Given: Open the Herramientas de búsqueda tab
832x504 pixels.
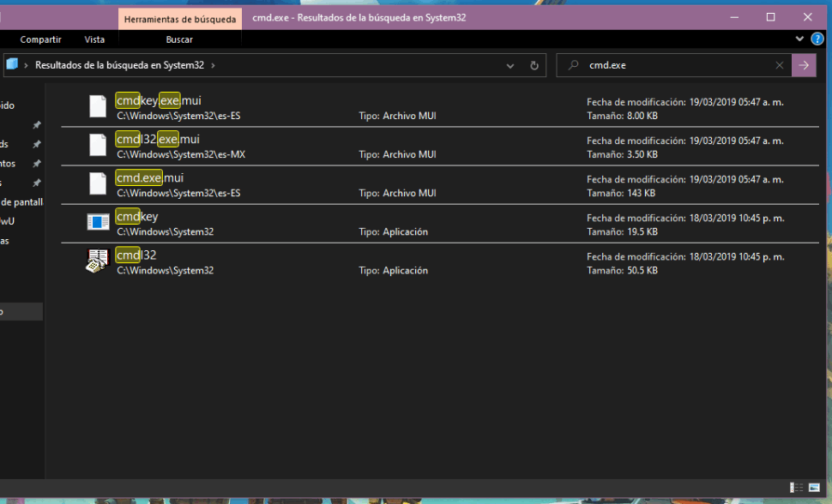Looking at the screenshot, I should [180, 19].
